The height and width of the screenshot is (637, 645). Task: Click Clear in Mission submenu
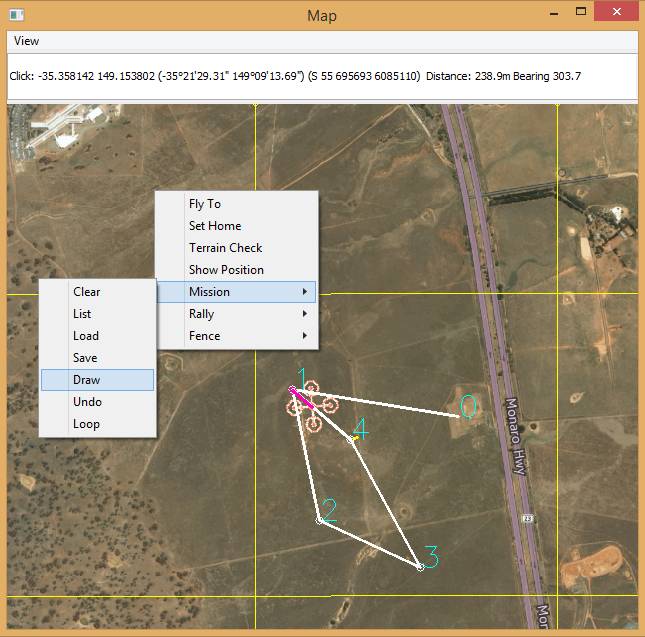[x=87, y=292]
